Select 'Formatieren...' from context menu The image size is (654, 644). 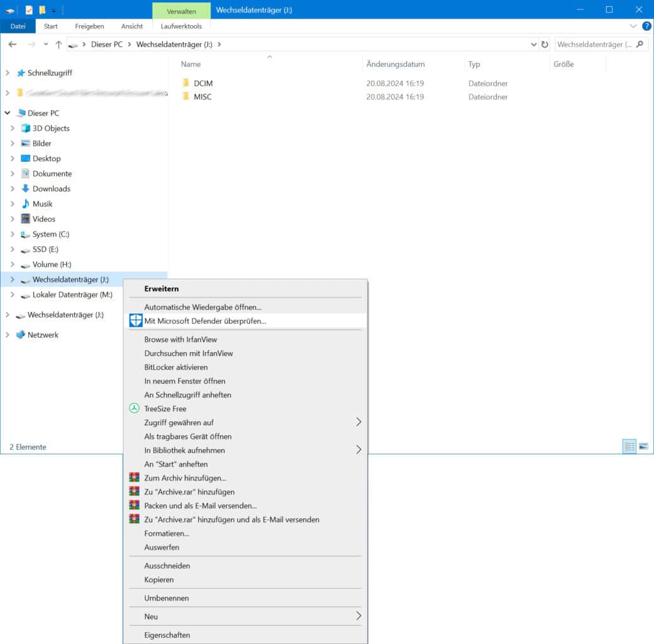point(167,533)
